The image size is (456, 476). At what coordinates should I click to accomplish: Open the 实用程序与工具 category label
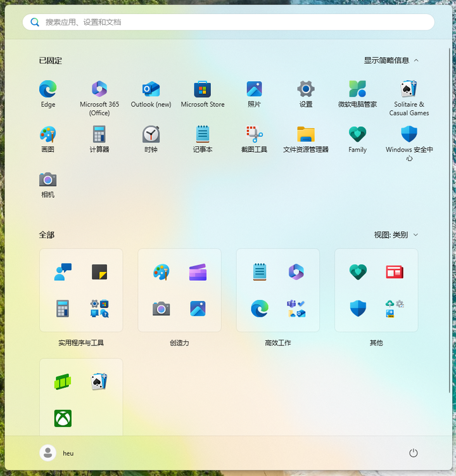(81, 343)
